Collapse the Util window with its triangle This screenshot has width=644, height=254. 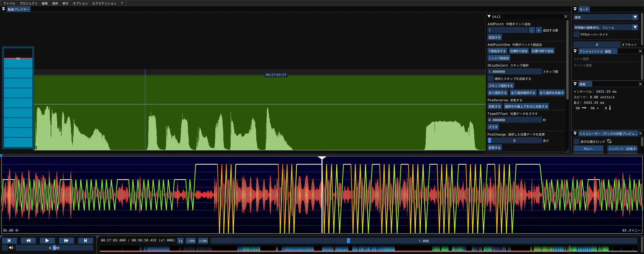point(489,16)
